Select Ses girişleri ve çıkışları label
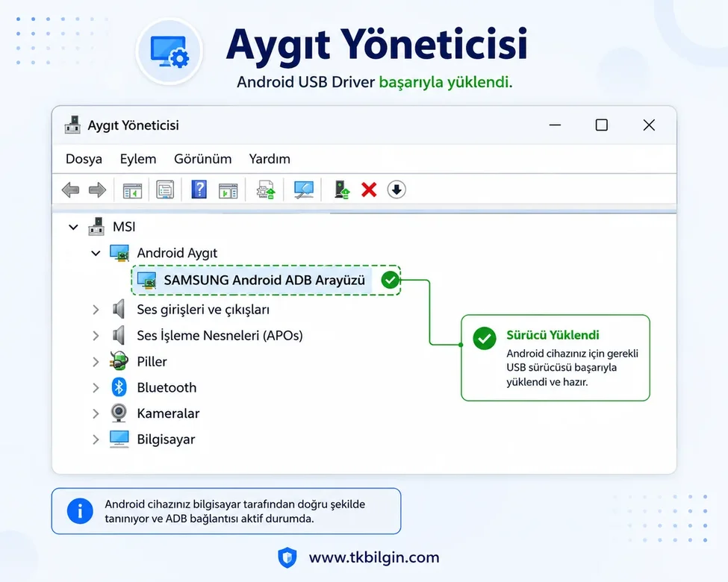The width and height of the screenshot is (728, 582). point(203,310)
